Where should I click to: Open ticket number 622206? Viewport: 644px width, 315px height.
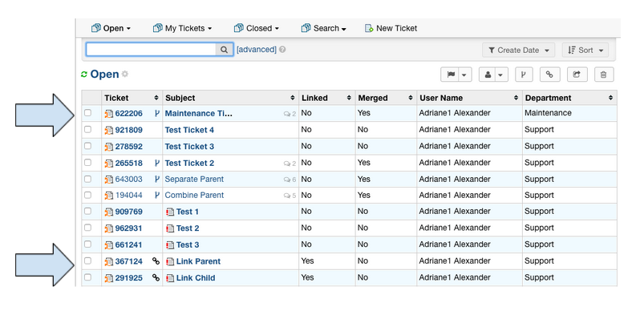click(x=129, y=114)
